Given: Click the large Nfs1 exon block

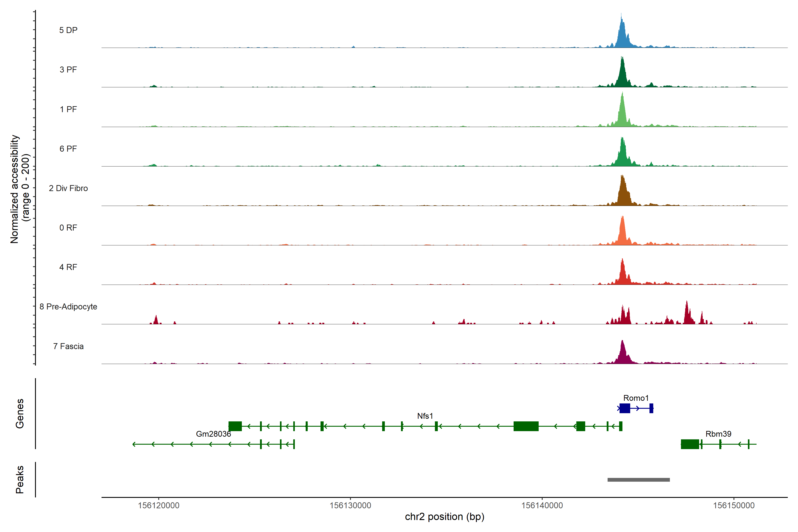Looking at the screenshot, I should [526, 426].
